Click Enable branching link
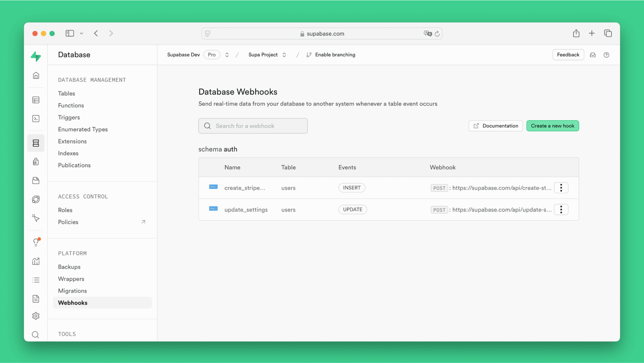Viewport: 644px width, 363px height. (x=331, y=55)
